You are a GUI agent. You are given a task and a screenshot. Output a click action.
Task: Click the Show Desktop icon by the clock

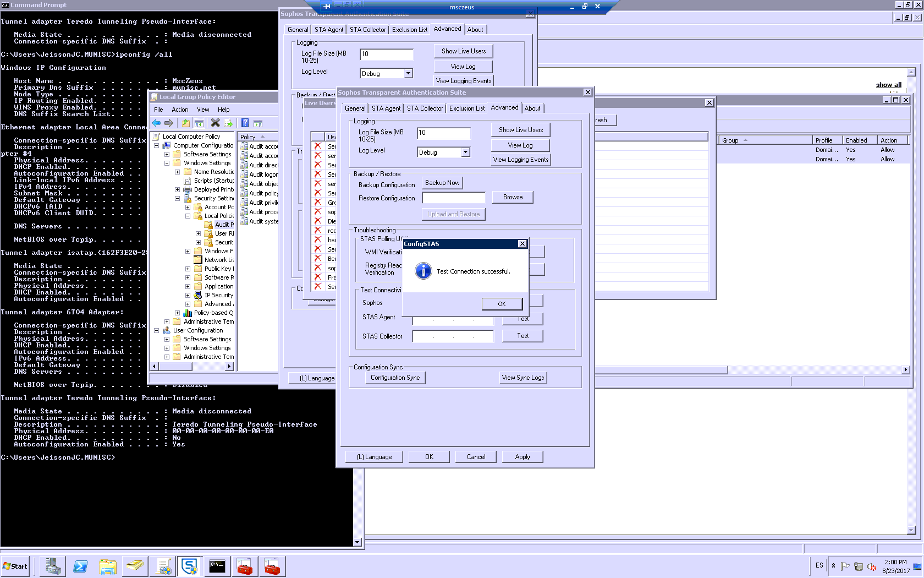coord(917,566)
